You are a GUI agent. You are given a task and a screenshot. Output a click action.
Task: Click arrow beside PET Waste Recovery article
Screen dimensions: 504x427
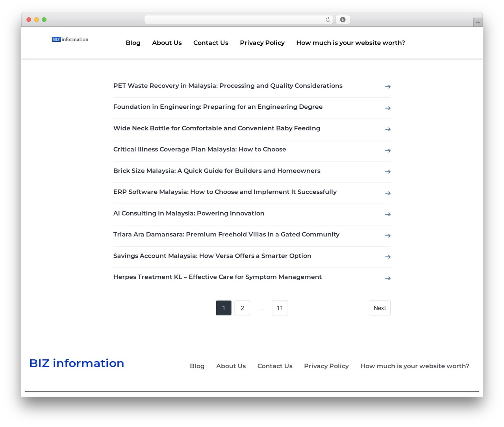(388, 87)
